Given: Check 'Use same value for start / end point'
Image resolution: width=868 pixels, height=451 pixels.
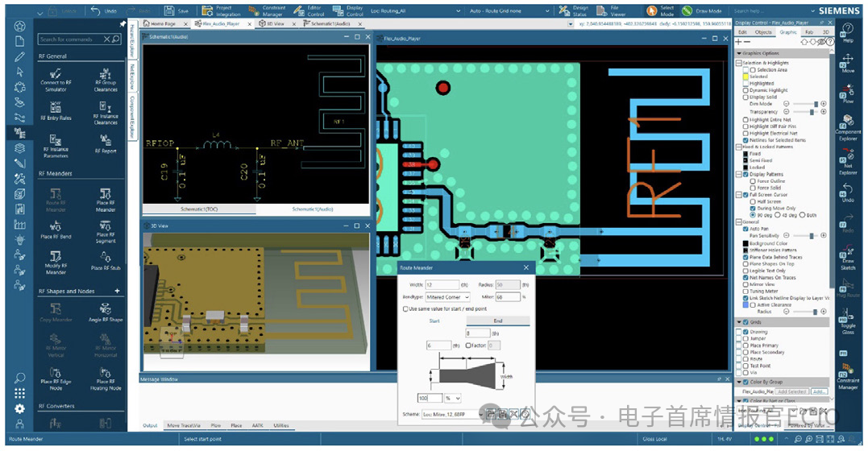Looking at the screenshot, I should click(x=405, y=308).
